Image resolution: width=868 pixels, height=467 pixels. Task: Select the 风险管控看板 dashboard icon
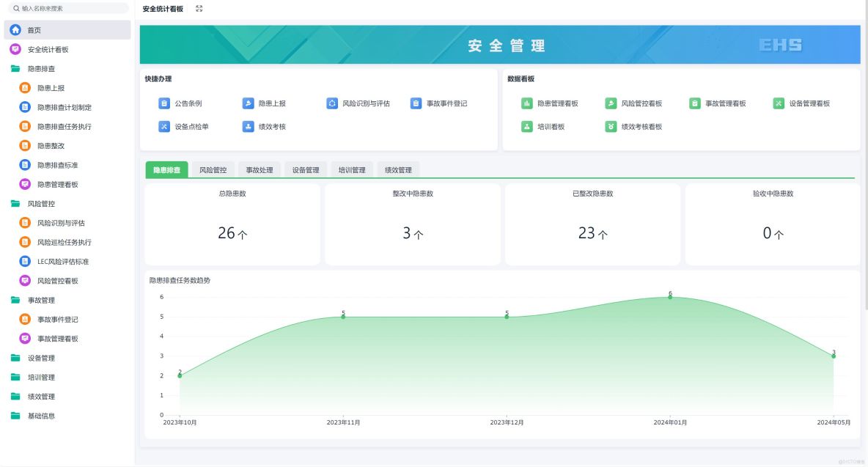(x=611, y=103)
